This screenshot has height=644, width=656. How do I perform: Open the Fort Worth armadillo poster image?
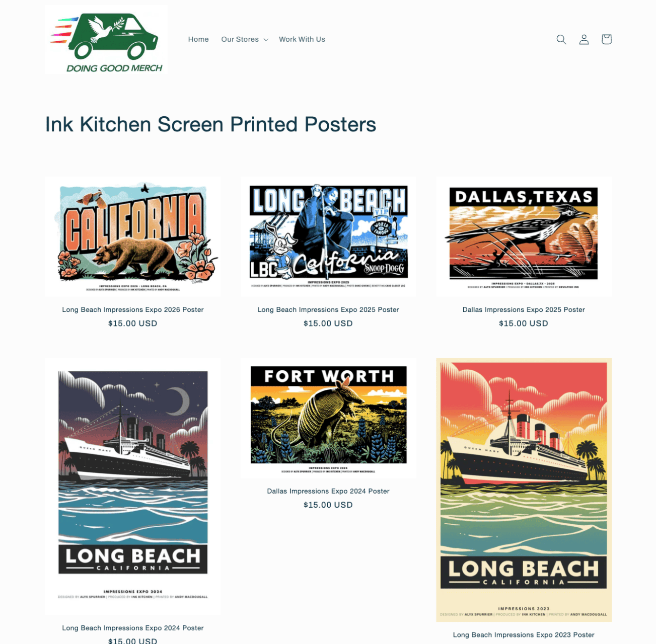(328, 419)
